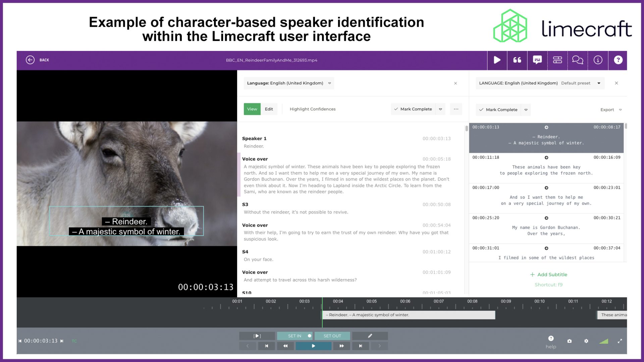644x362 pixels.
Task: Switch to the Edit tab of transcript
Action: (x=269, y=109)
